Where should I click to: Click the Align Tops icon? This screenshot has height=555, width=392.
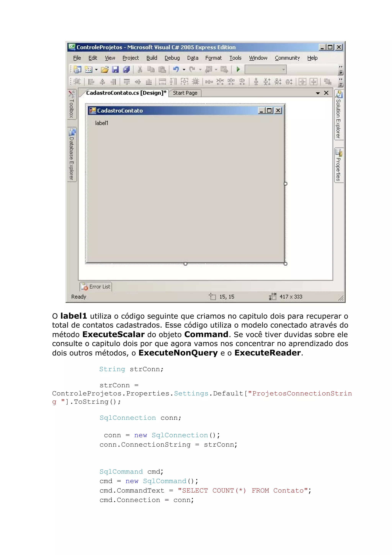127,82
